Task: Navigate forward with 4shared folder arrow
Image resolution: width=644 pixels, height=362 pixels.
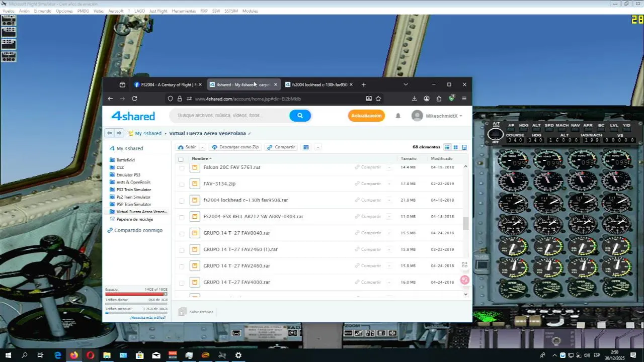Action: point(119,133)
